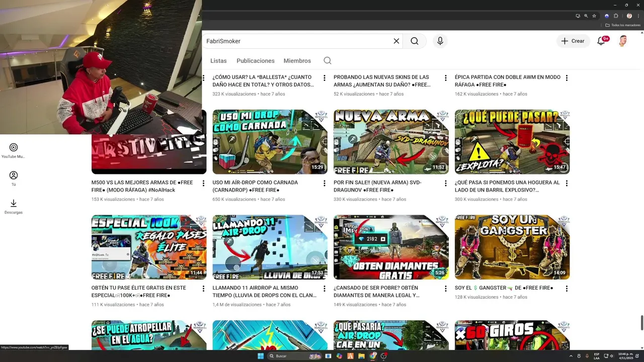Open options for the HOGUERA barrel video
Image resolution: width=644 pixels, height=362 pixels.
[567, 184]
